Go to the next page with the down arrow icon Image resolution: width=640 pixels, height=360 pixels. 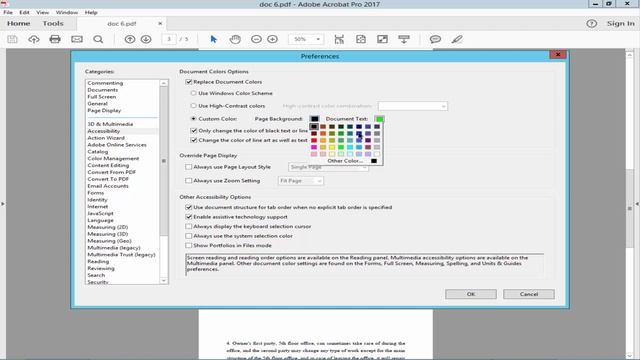coord(146,39)
